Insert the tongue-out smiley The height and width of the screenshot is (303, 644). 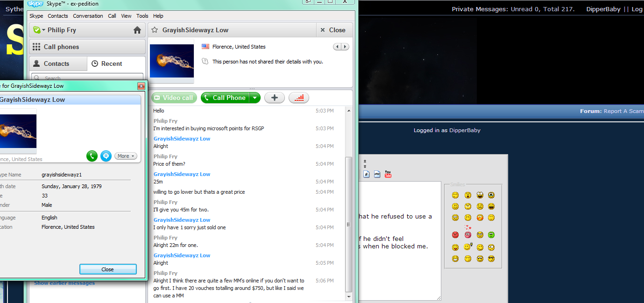[455, 247]
